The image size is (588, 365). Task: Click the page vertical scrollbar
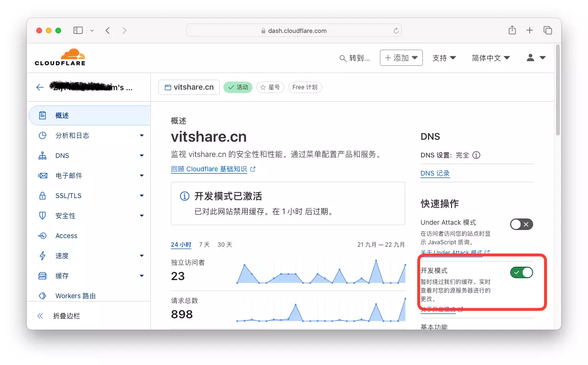pyautogui.click(x=558, y=91)
